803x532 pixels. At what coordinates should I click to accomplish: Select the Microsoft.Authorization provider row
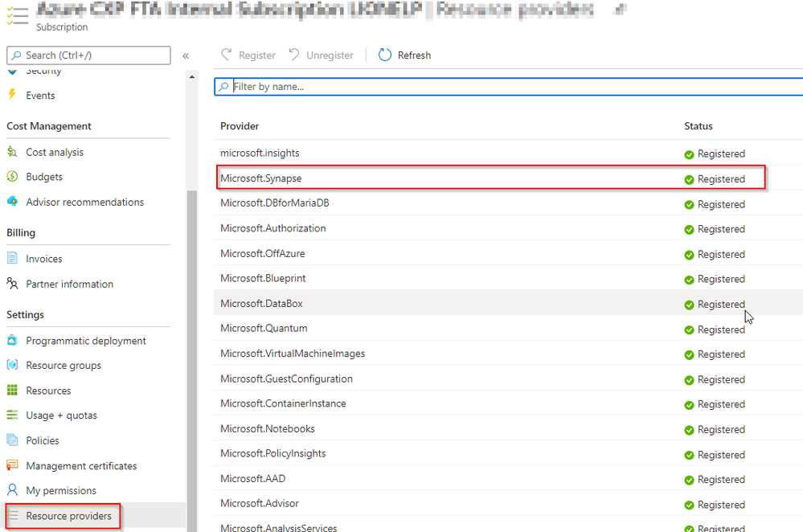(x=508, y=228)
